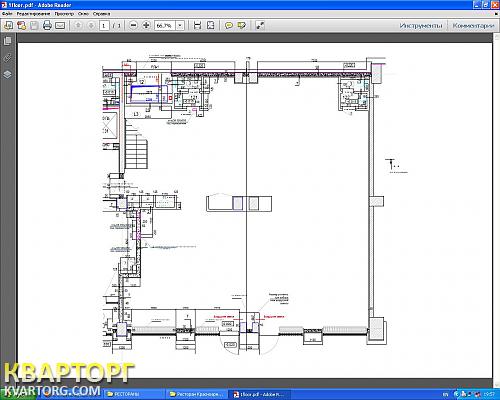Click the EN language indicator in tray
The image size is (500, 400).
coord(446,394)
